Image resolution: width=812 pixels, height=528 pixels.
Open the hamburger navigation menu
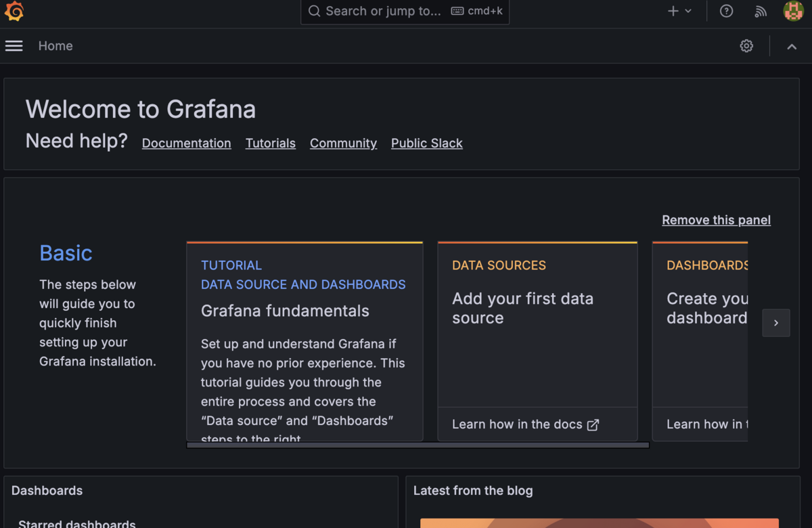[x=14, y=46]
